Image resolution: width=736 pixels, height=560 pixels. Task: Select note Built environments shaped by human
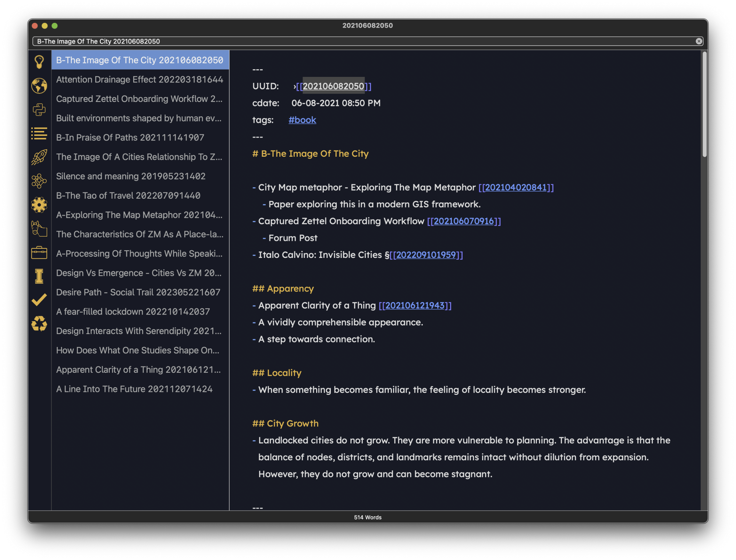point(140,118)
